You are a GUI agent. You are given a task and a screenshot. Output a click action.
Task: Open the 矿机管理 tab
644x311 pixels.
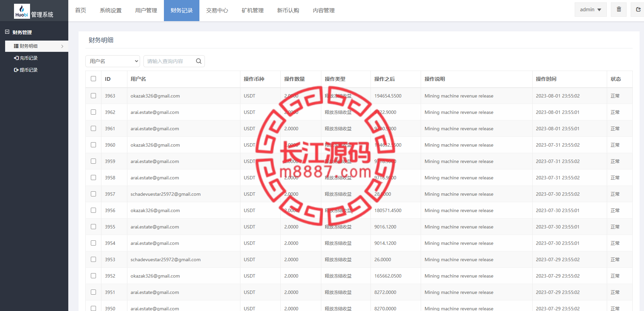[253, 11]
